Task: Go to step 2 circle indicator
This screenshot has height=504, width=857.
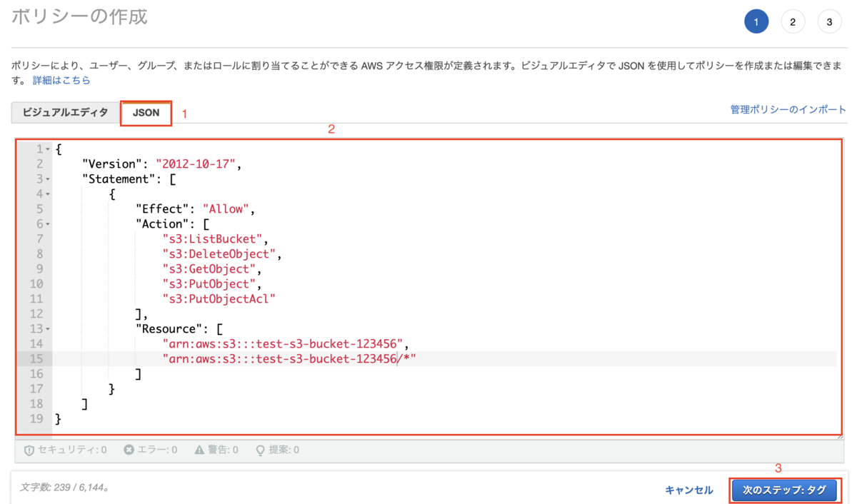Action: click(793, 22)
